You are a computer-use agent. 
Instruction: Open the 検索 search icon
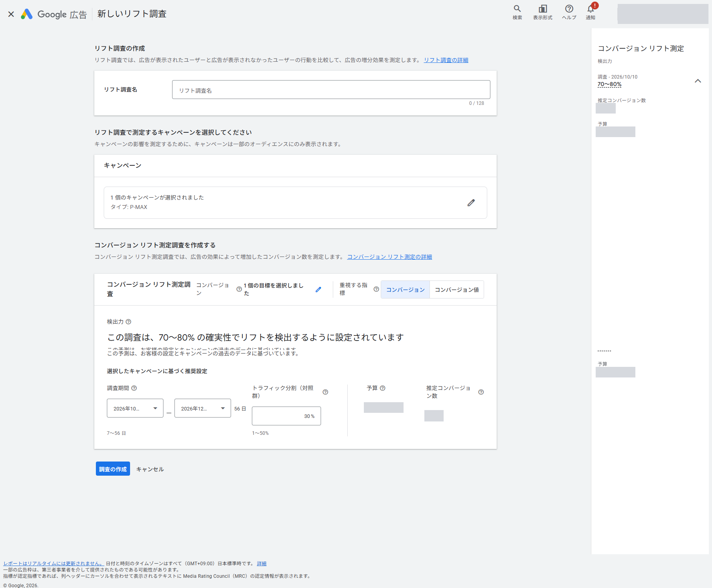[517, 12]
